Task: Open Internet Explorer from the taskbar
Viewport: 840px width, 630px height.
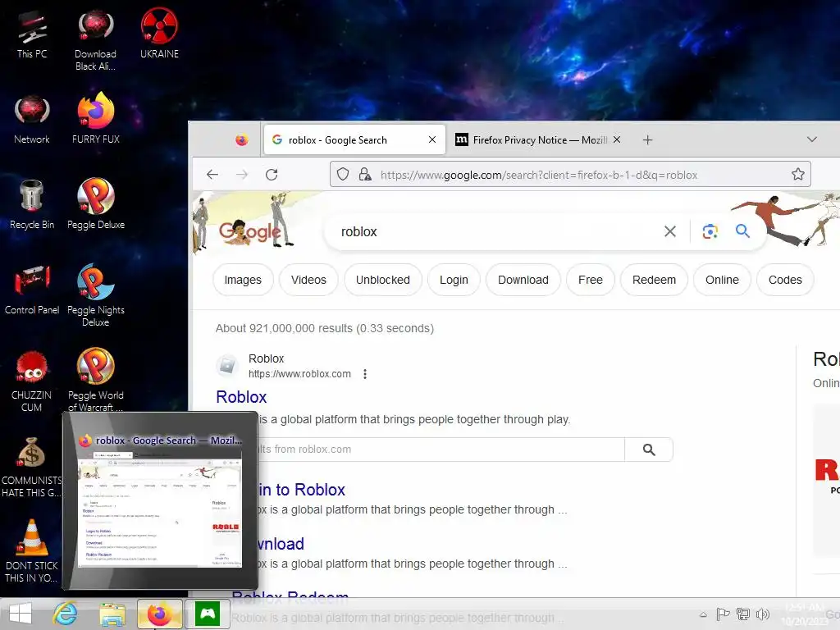Action: (65, 614)
